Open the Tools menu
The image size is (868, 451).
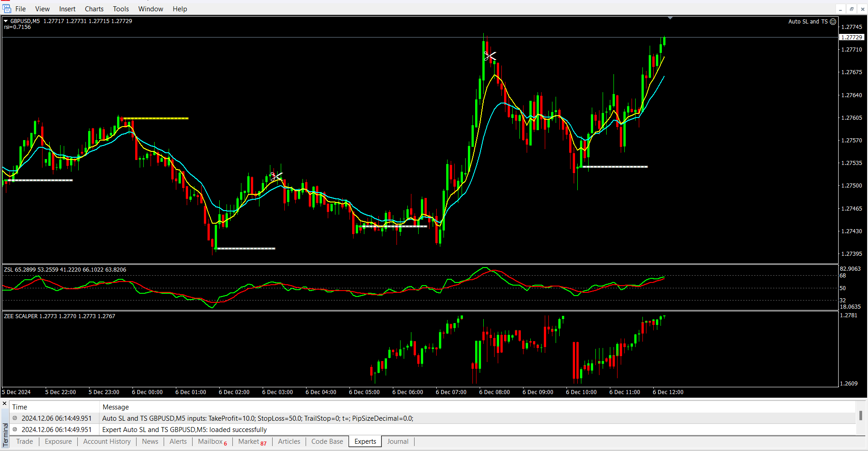(x=121, y=9)
